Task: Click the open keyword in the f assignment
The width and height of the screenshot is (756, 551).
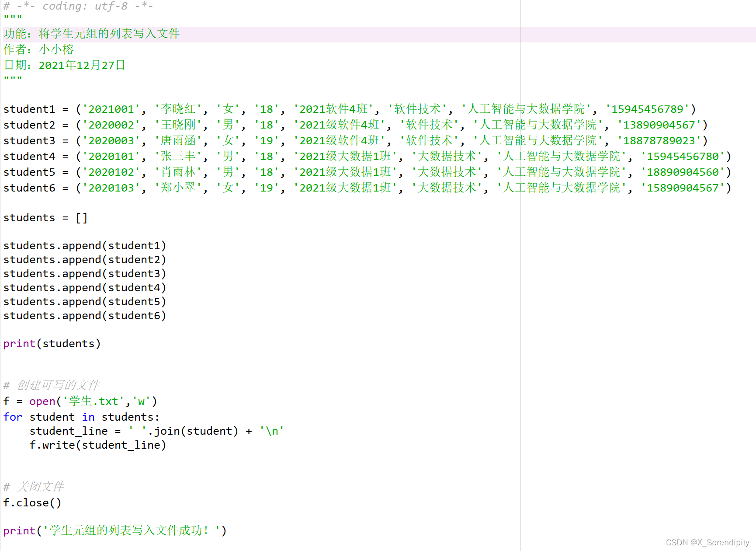Action: (x=42, y=401)
